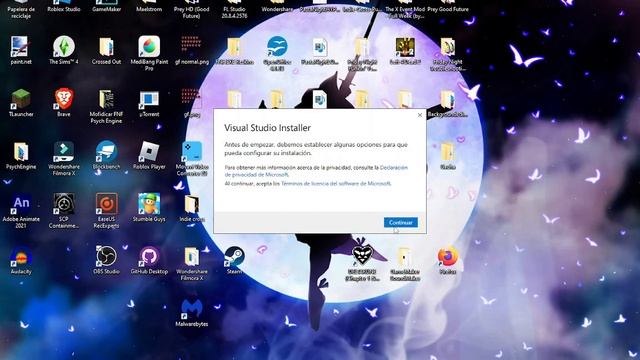Launch Wondershare Filmora X app shortcut

(x=64, y=152)
